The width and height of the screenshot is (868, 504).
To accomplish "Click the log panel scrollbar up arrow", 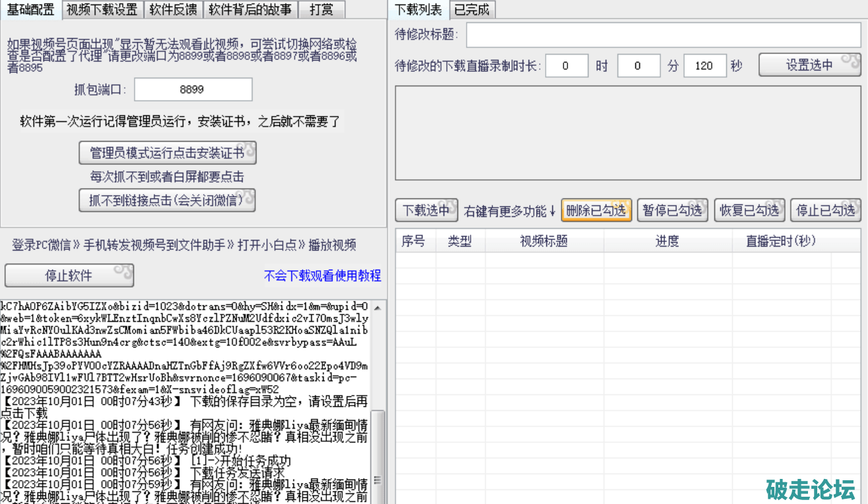I will (x=378, y=307).
